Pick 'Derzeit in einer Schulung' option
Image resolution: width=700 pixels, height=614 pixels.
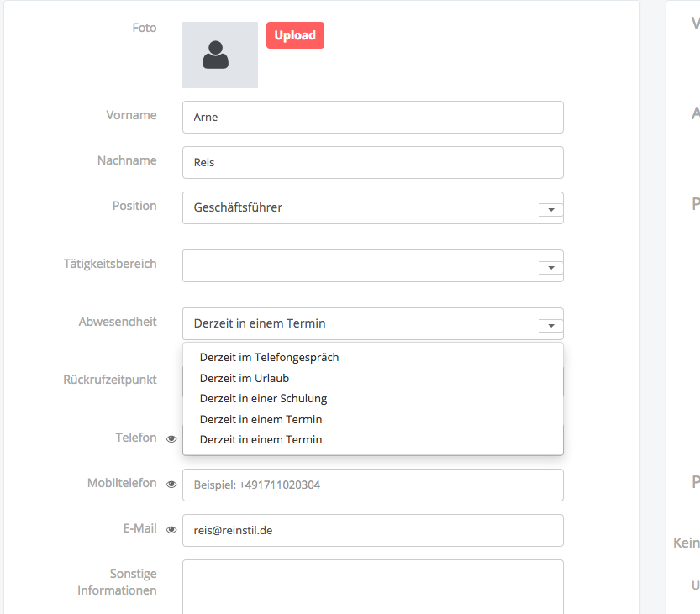[x=263, y=398]
